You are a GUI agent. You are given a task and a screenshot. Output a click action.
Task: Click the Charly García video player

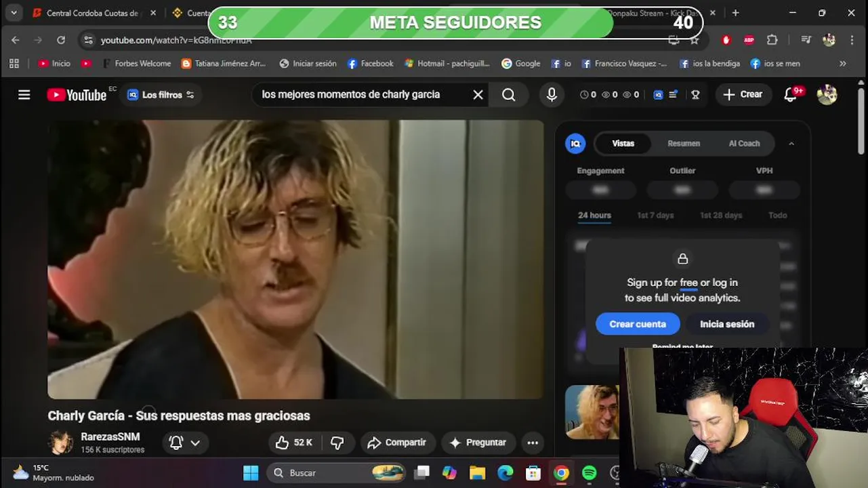[295, 260]
